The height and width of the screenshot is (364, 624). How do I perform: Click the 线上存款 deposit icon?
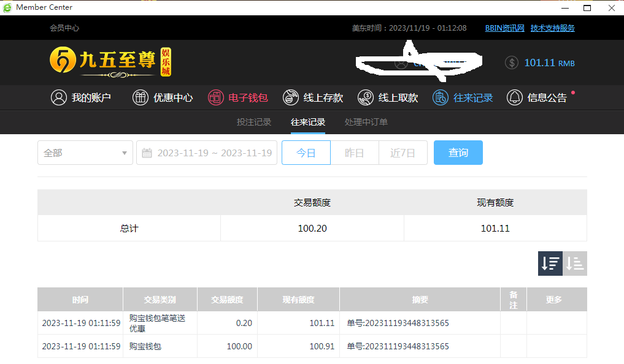coord(290,97)
